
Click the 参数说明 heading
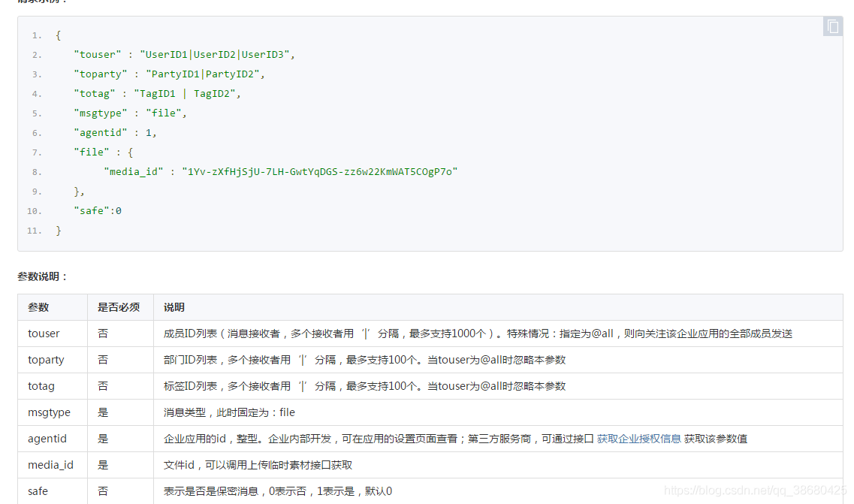coord(43,276)
